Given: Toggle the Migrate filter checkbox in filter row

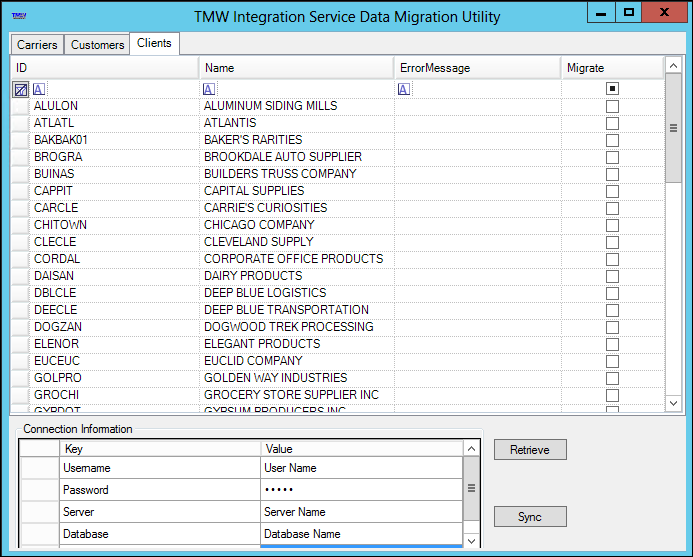Looking at the screenshot, I should click(612, 89).
